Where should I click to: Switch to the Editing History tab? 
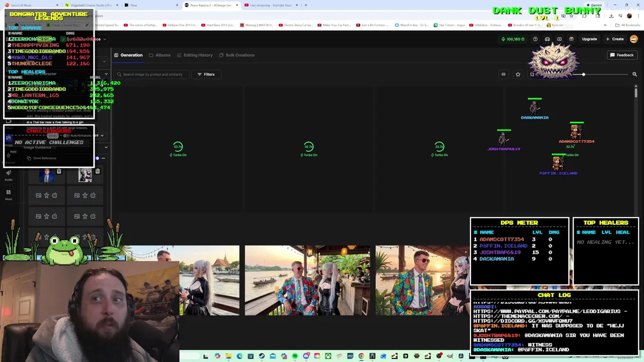[195, 55]
